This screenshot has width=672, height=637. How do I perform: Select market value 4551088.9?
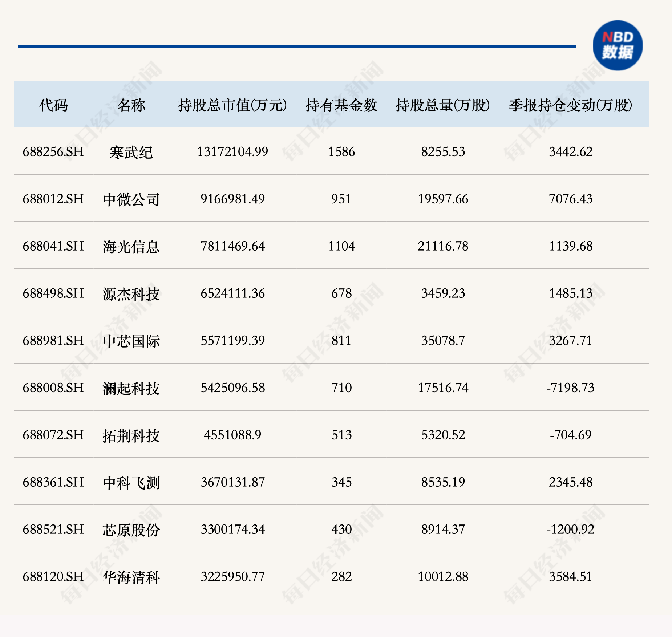pos(232,435)
